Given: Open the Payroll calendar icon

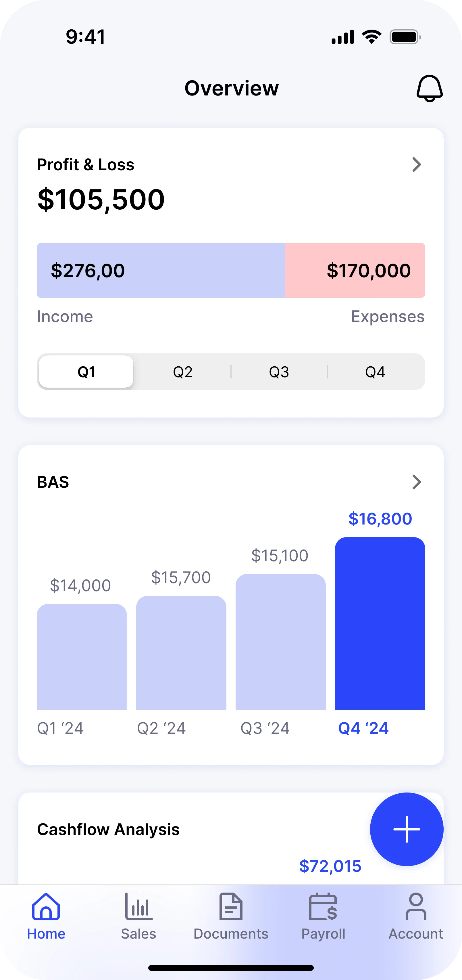Looking at the screenshot, I should click(323, 907).
